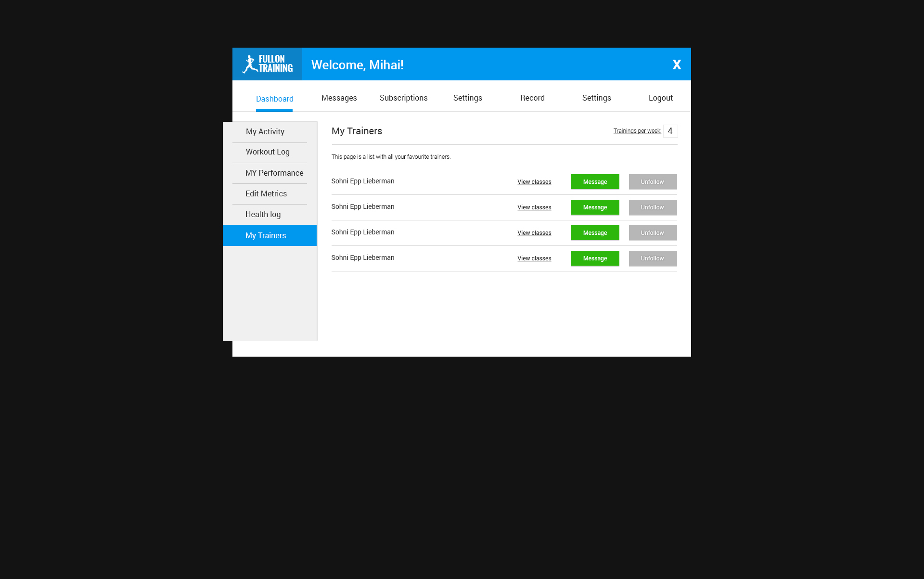Image resolution: width=924 pixels, height=579 pixels.
Task: Go to the Record tab
Action: click(532, 98)
